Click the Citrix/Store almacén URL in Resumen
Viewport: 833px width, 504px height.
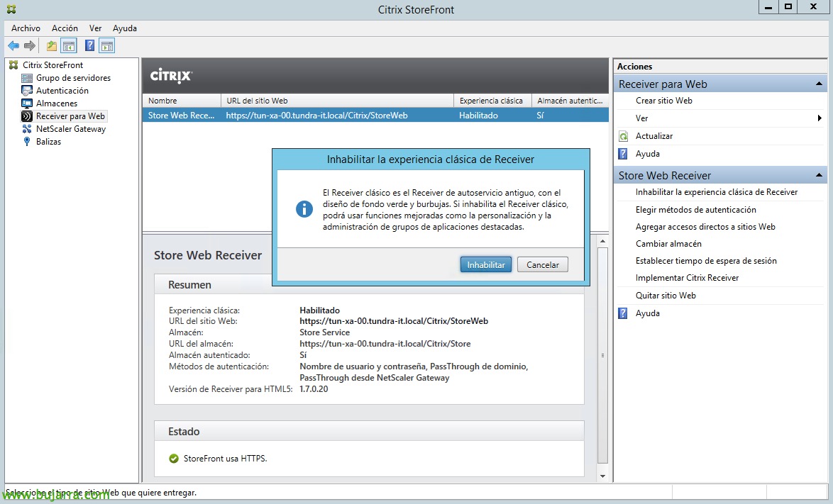[385, 344]
